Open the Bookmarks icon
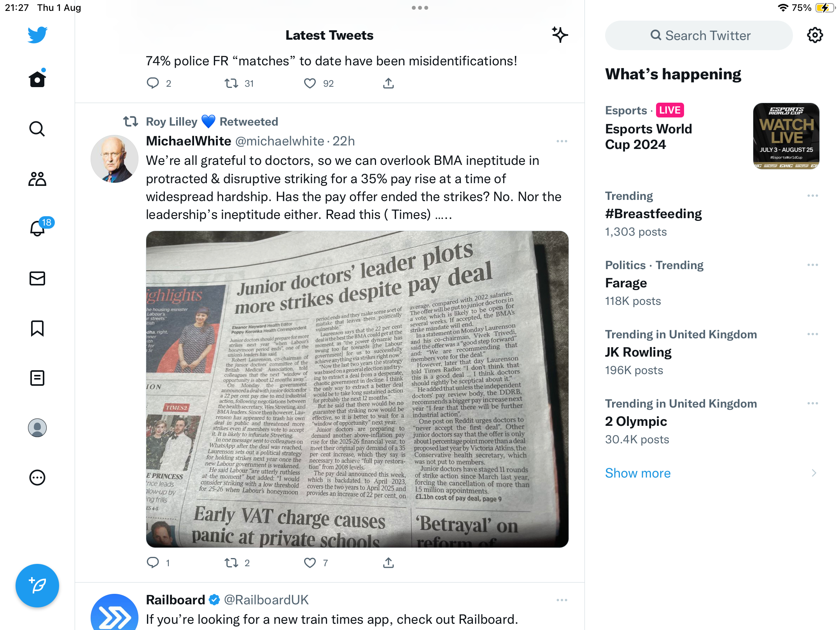The height and width of the screenshot is (630, 840). 37,328
